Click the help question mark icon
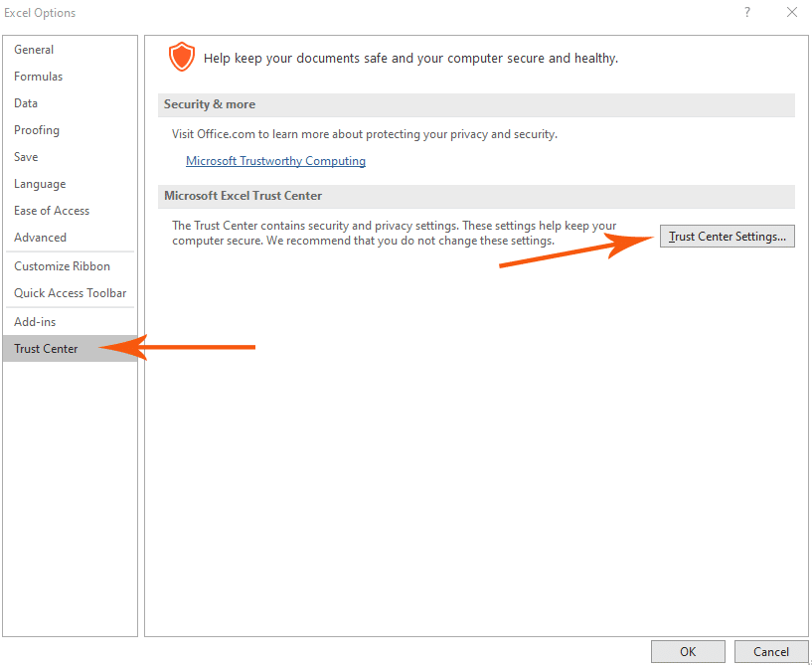This screenshot has height=666, width=812. (746, 12)
